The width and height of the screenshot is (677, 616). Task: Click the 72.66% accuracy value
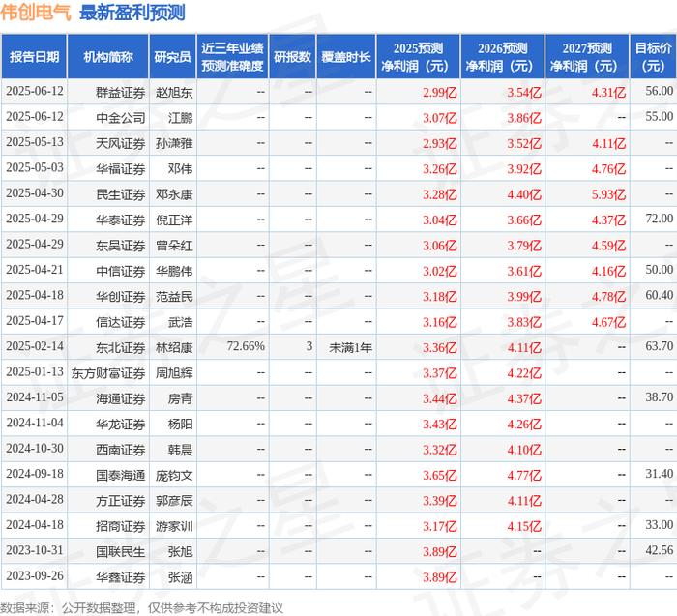click(x=246, y=346)
